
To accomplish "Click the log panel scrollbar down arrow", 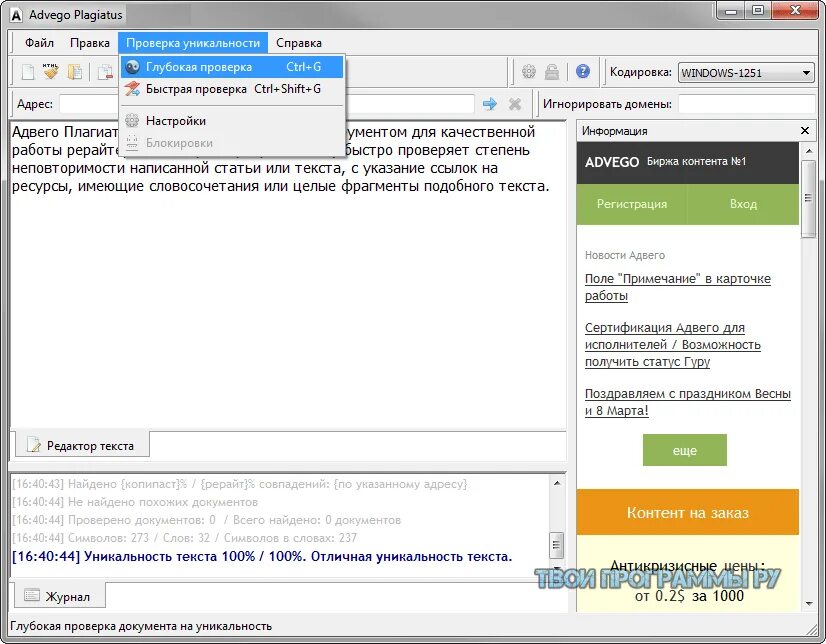I will tap(557, 569).
